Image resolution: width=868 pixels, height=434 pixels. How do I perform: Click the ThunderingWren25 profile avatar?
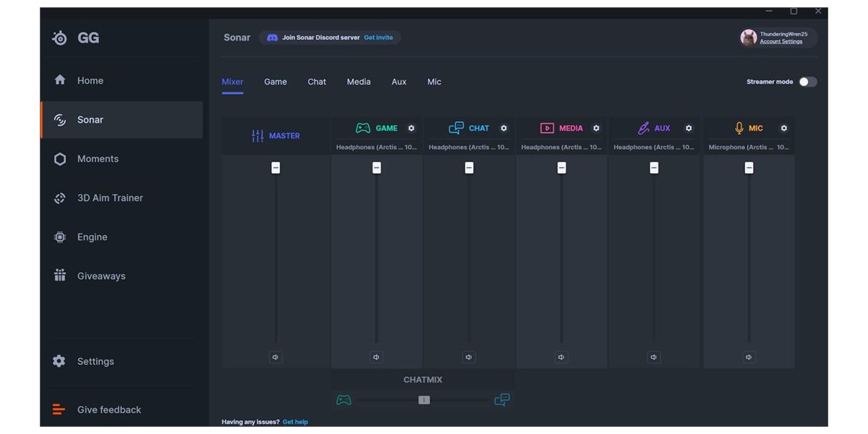point(749,38)
